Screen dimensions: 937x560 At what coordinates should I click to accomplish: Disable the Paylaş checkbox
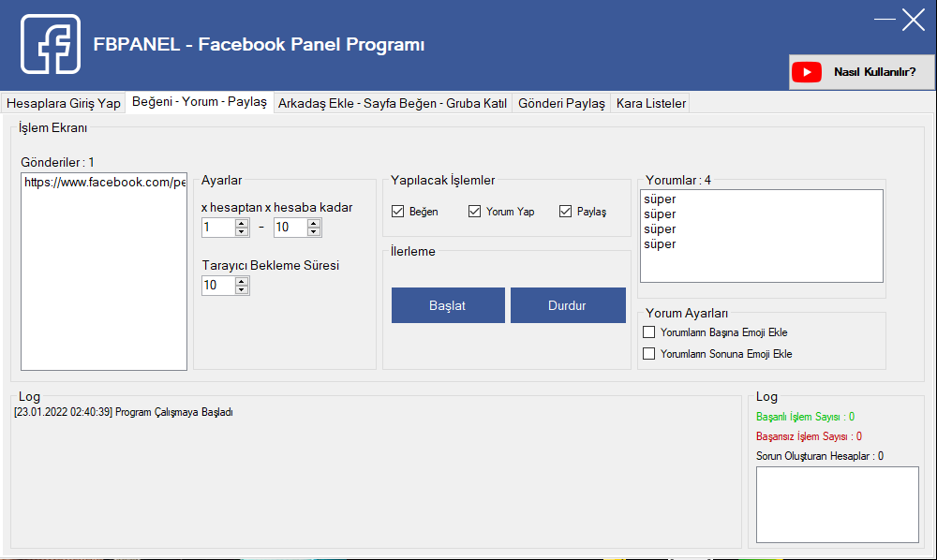[x=565, y=212]
